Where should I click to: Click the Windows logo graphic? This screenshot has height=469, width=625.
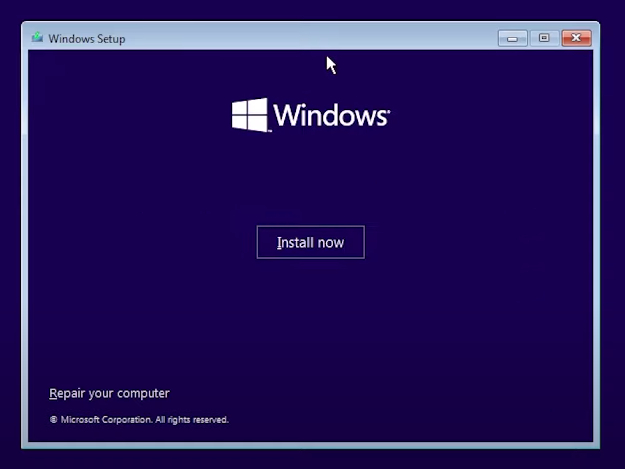pyautogui.click(x=311, y=115)
